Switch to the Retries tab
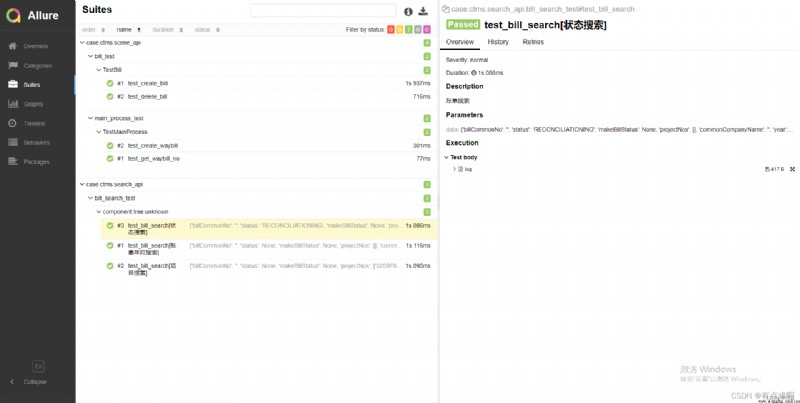Screen dimensions: 800x403 point(533,42)
